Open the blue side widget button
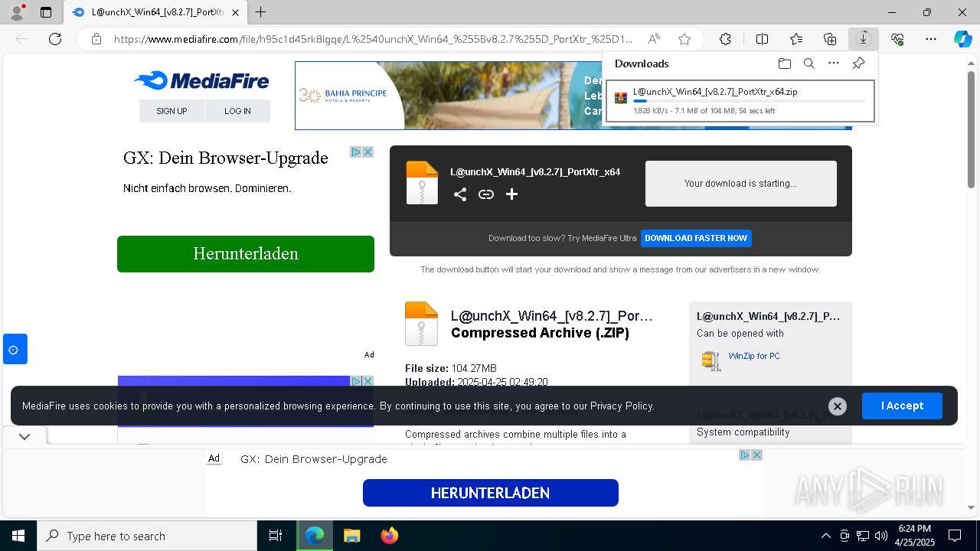The width and height of the screenshot is (980, 551). point(15,349)
